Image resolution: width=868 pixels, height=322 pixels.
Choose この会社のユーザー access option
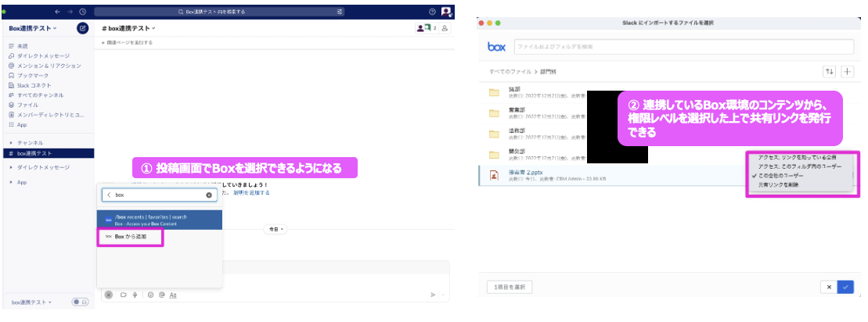(782, 175)
